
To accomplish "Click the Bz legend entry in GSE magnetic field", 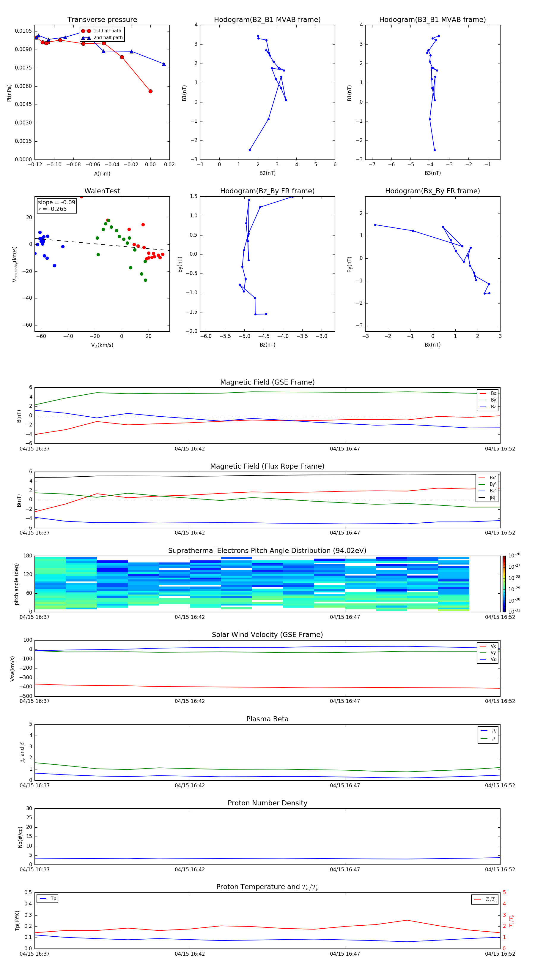I will 488,407.
